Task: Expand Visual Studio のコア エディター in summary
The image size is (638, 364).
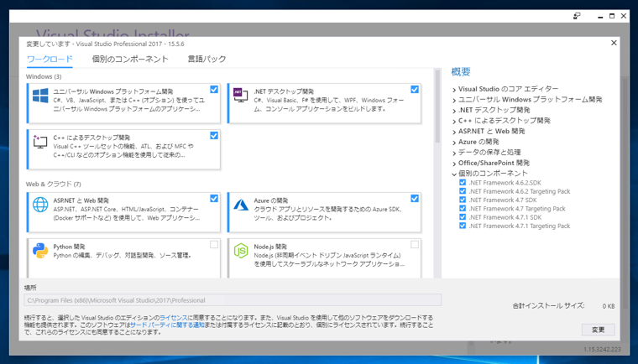Action: (x=454, y=89)
